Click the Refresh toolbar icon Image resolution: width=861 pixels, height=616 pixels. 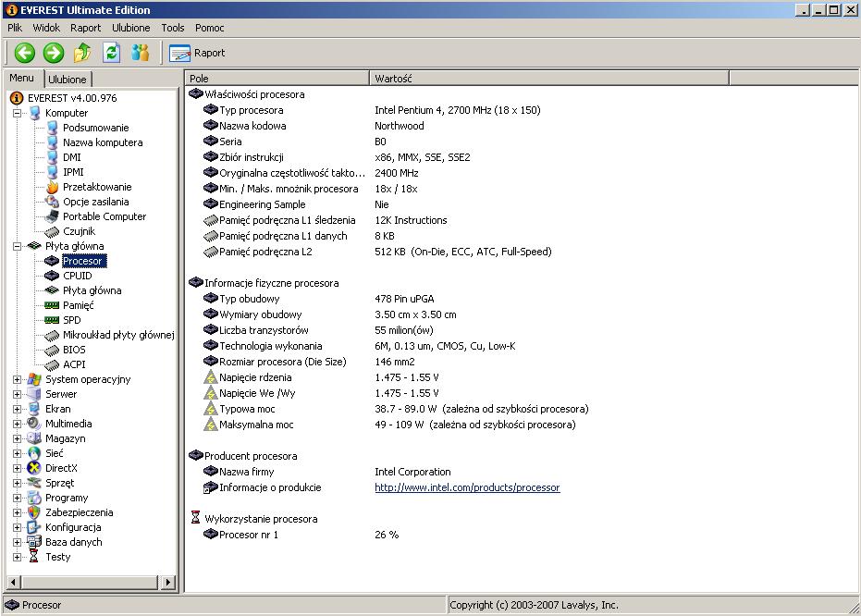(112, 53)
